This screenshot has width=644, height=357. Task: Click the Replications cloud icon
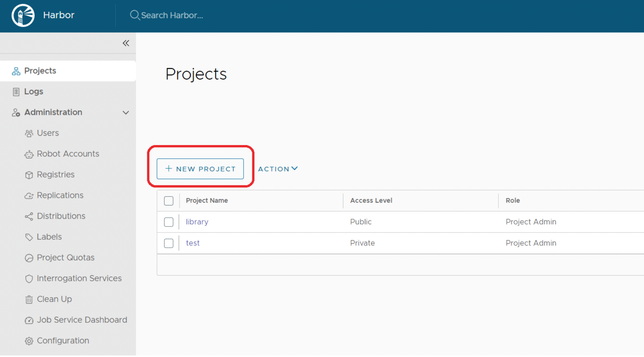pyautogui.click(x=29, y=196)
